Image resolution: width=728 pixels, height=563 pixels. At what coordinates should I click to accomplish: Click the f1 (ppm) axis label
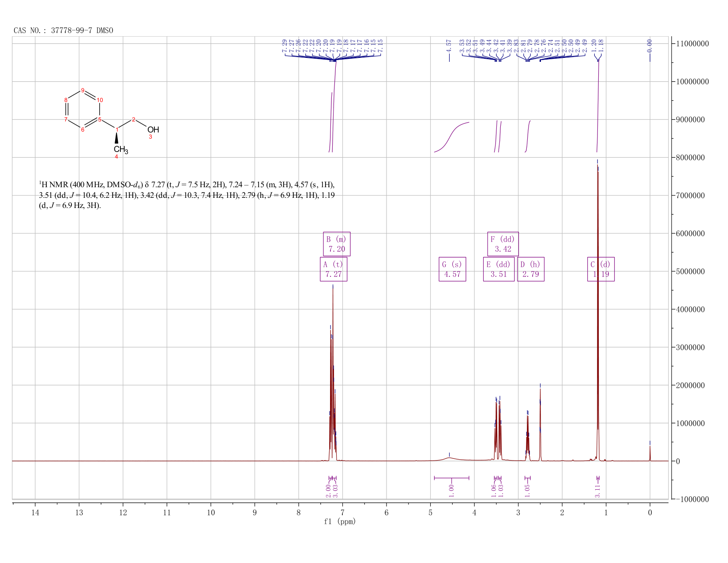[x=340, y=521]
